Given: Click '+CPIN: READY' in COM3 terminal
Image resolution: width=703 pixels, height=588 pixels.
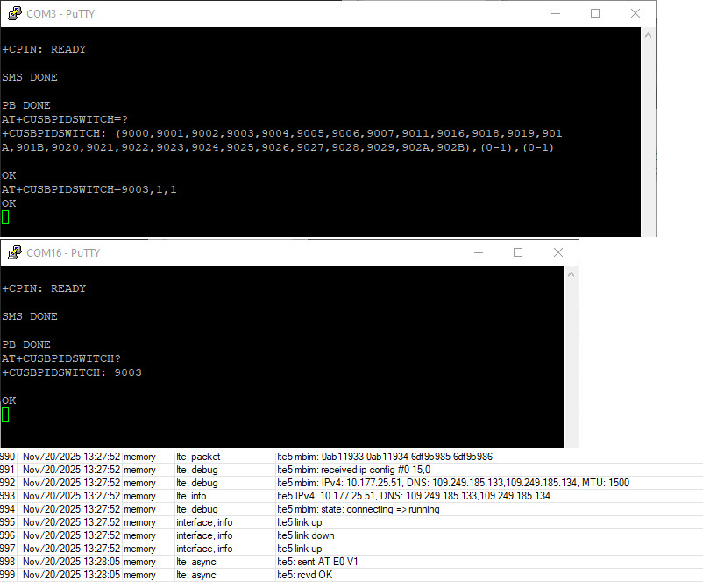Looking at the screenshot, I should [44, 49].
